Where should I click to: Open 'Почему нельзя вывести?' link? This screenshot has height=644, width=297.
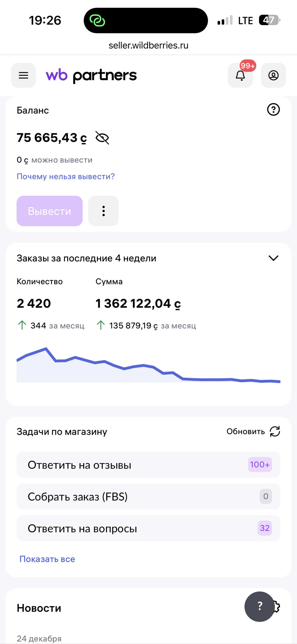click(x=66, y=177)
